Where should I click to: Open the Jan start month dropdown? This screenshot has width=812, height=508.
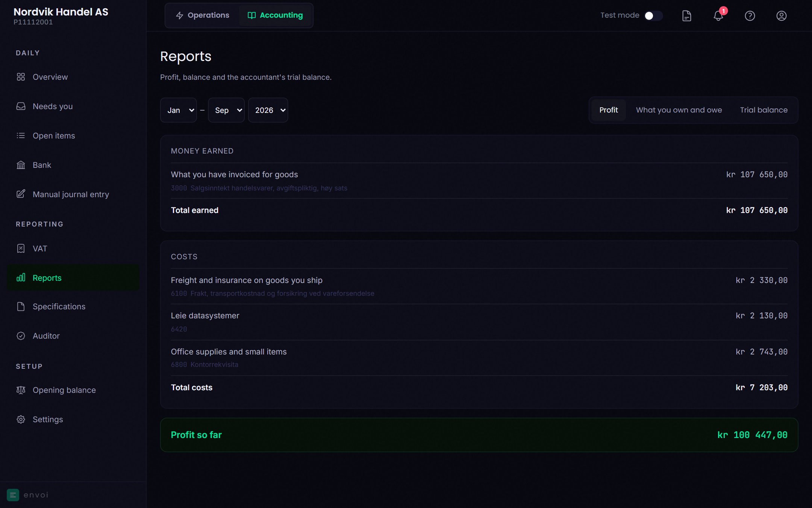(178, 110)
